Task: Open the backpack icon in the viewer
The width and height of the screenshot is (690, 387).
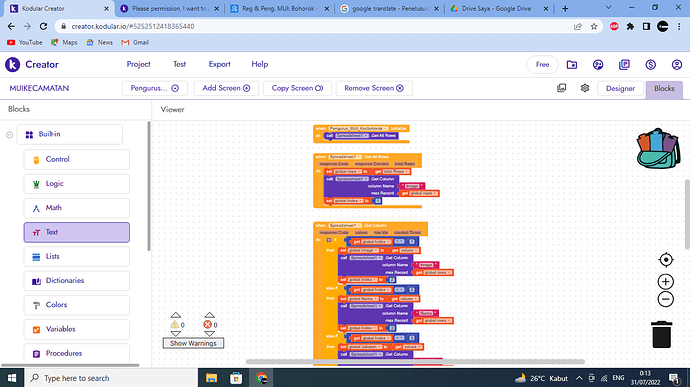Action: click(x=658, y=148)
